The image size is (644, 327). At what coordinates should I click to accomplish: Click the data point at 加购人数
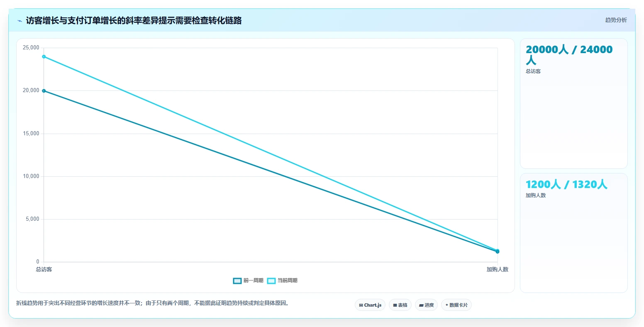pos(498,251)
